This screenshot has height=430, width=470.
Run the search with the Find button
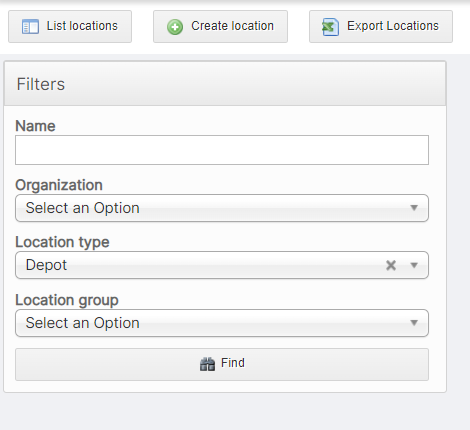(222, 364)
